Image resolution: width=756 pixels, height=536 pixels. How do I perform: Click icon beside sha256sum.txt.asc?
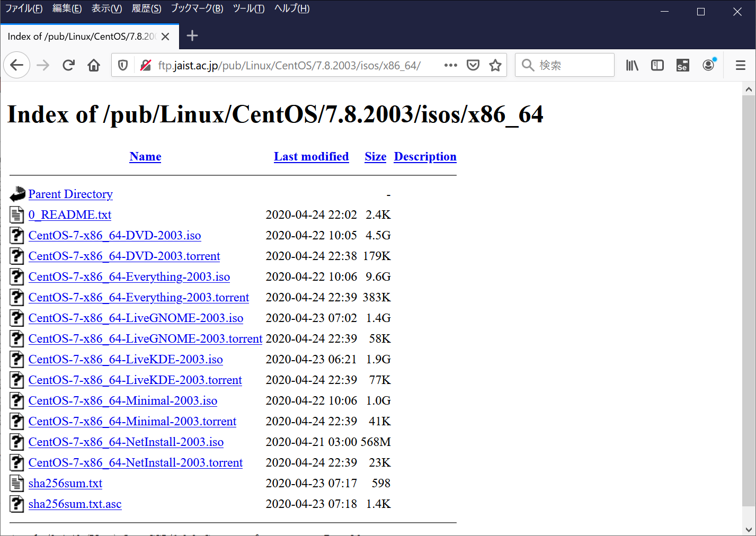tap(17, 504)
